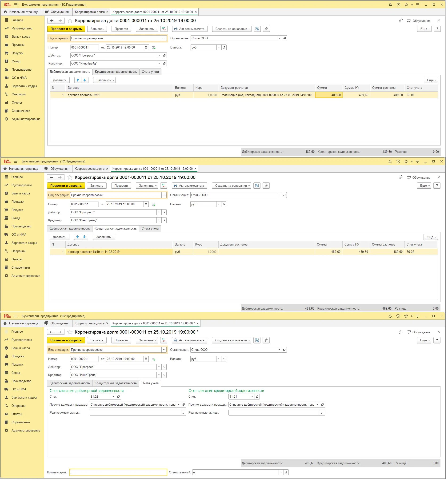Click the move row up arrow in the top window table
This screenshot has height=480, width=448.
78,81
